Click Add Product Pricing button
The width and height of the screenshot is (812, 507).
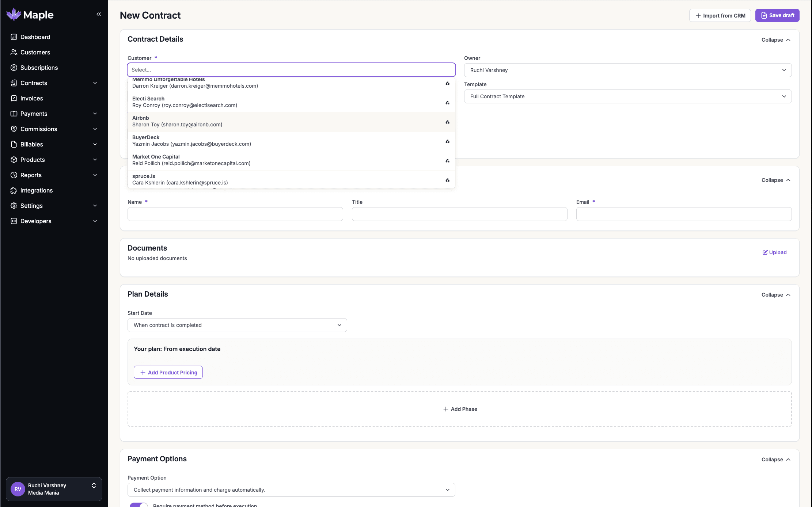pos(168,372)
